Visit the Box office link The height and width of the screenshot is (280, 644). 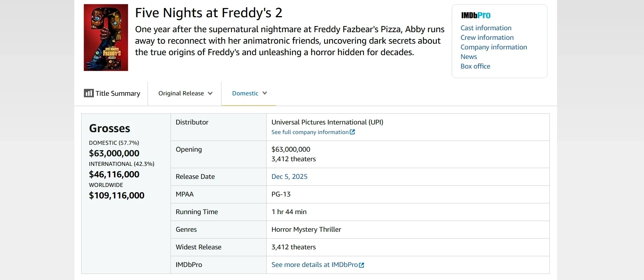[x=475, y=66]
